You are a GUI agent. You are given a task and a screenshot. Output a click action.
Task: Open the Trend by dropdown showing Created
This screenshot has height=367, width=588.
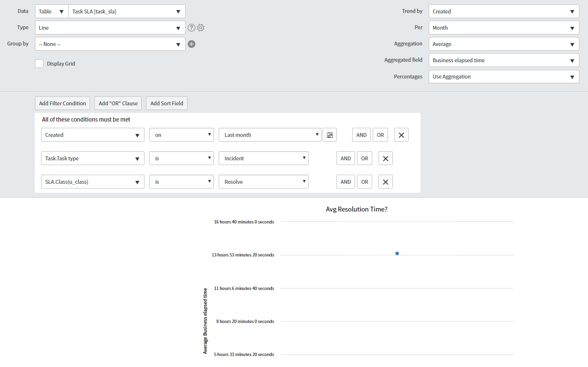click(504, 11)
